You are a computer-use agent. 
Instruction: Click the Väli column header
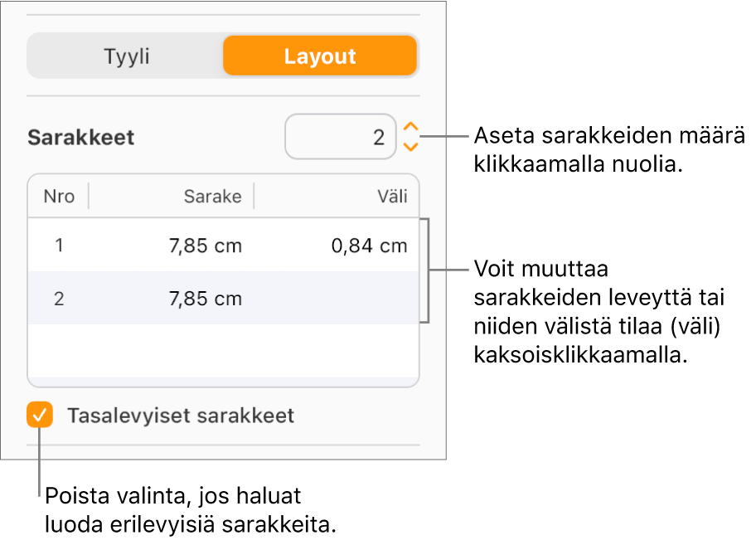[393, 197]
